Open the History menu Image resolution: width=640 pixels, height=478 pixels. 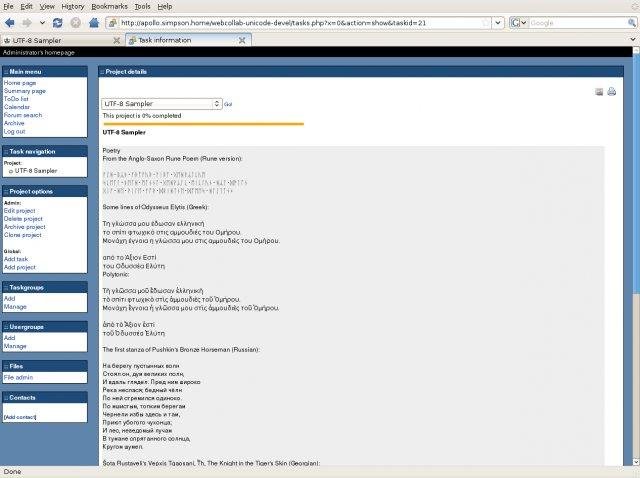pyautogui.click(x=73, y=7)
